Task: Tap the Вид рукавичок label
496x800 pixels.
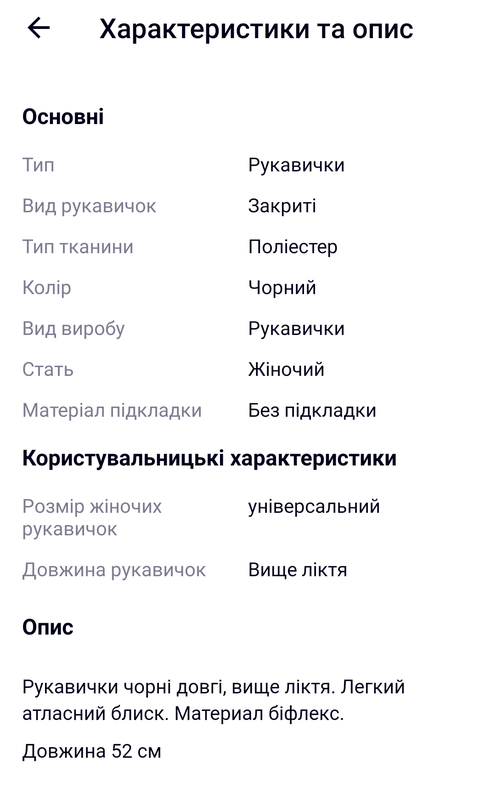Action: [x=89, y=206]
